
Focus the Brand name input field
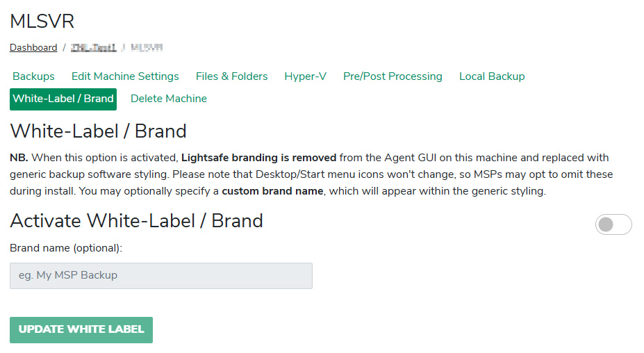161,276
